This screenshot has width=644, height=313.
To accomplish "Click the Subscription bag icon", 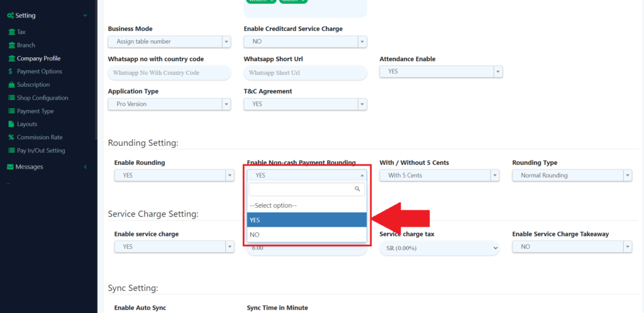I will pyautogui.click(x=11, y=85).
